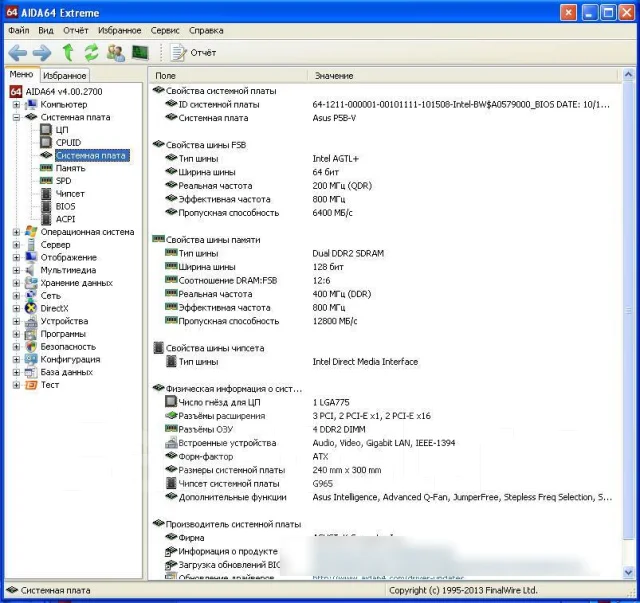Click the Мультимедиа speaker icon
The image size is (640, 603).
[30, 270]
